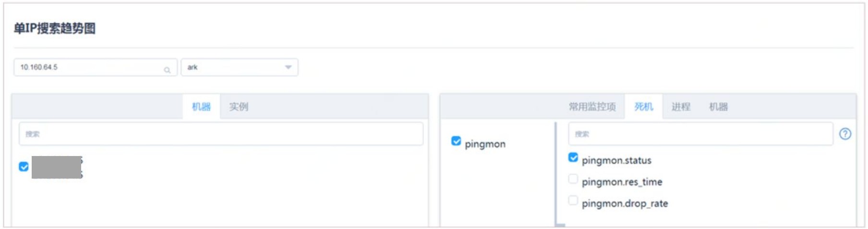Open the 机器 tab in right panel
The width and height of the screenshot is (868, 229).
[718, 107]
